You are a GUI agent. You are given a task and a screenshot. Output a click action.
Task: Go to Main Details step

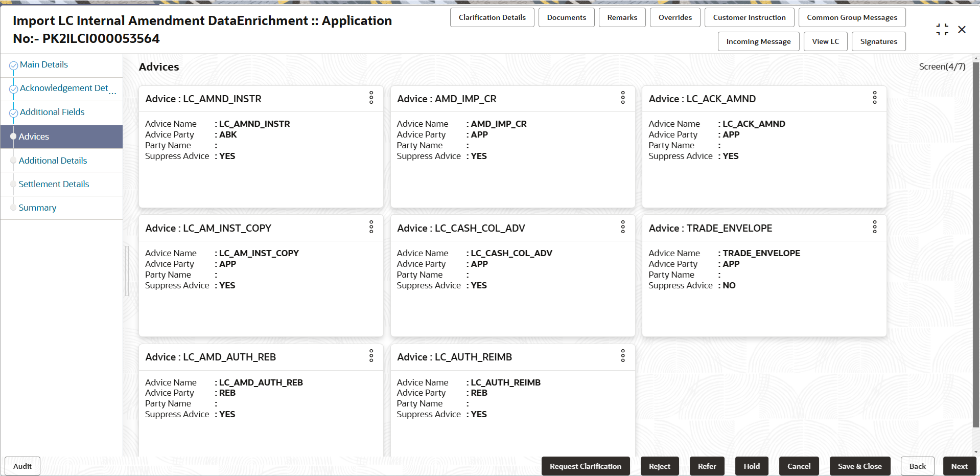click(44, 64)
